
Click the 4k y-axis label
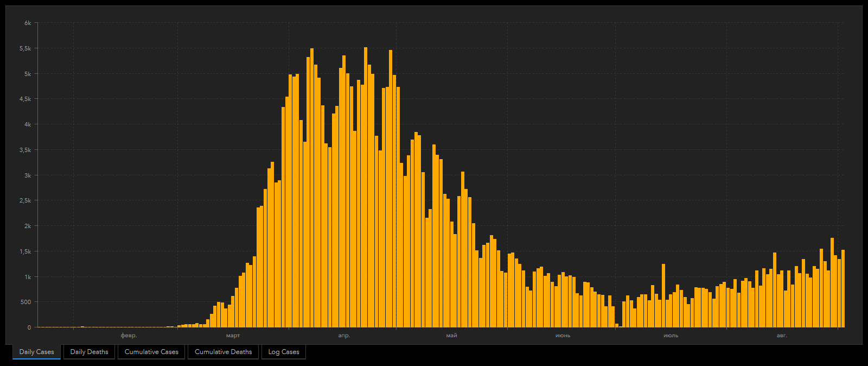pyautogui.click(x=28, y=124)
